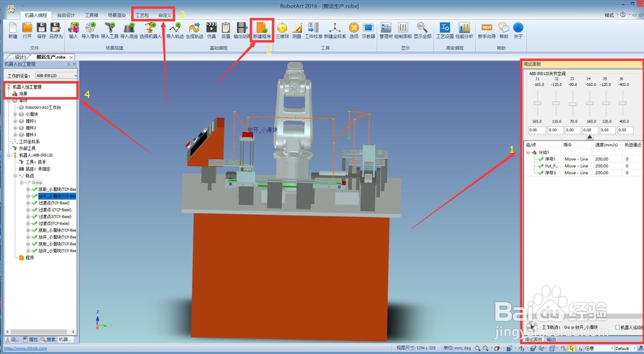Open 新手向导 beginner guide icon
This screenshot has height=354, width=644.
click(x=487, y=30)
